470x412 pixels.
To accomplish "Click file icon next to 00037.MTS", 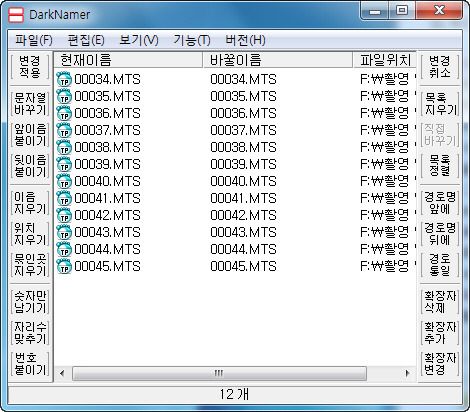I will click(64, 130).
